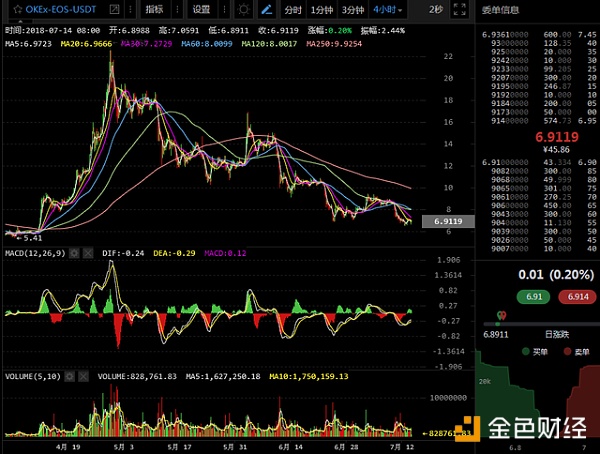The image size is (600, 454).
Task: Open MACD indicator settings gear
Action: click(x=74, y=253)
